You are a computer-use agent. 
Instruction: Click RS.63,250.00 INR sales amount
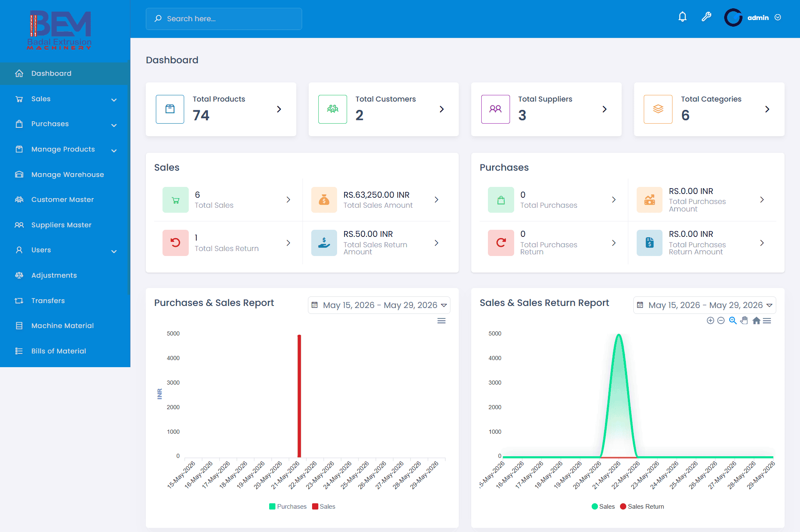[376, 195]
